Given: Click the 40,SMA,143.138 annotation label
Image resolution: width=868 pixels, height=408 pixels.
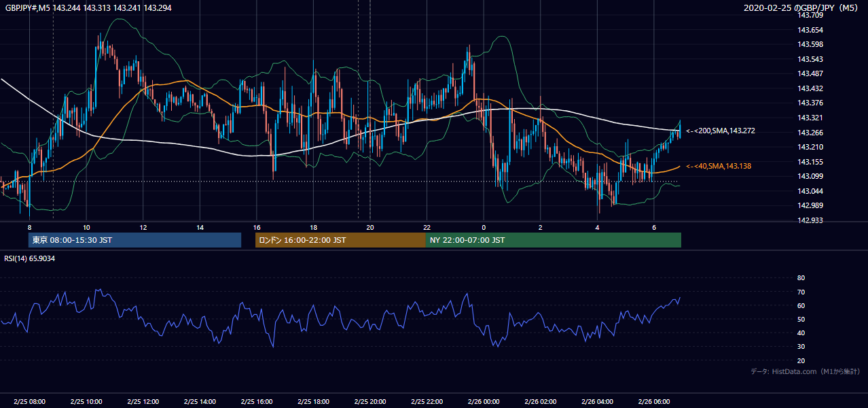Looking at the screenshot, I should tap(719, 166).
